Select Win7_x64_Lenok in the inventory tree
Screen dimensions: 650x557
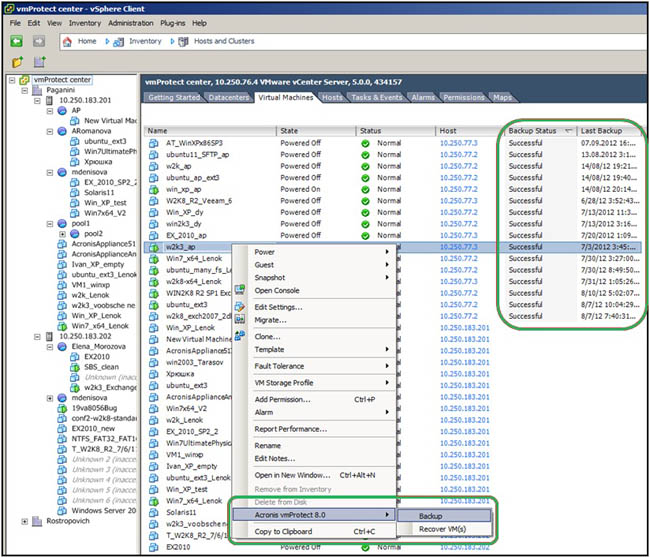[x=100, y=326]
